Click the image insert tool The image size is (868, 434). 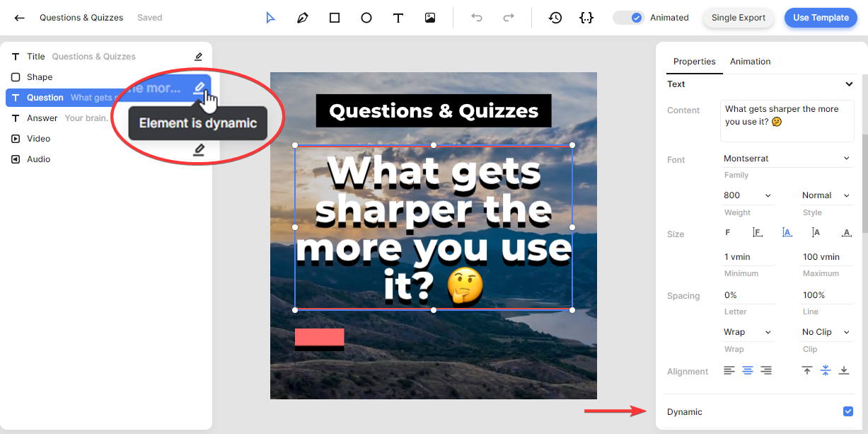click(x=430, y=18)
